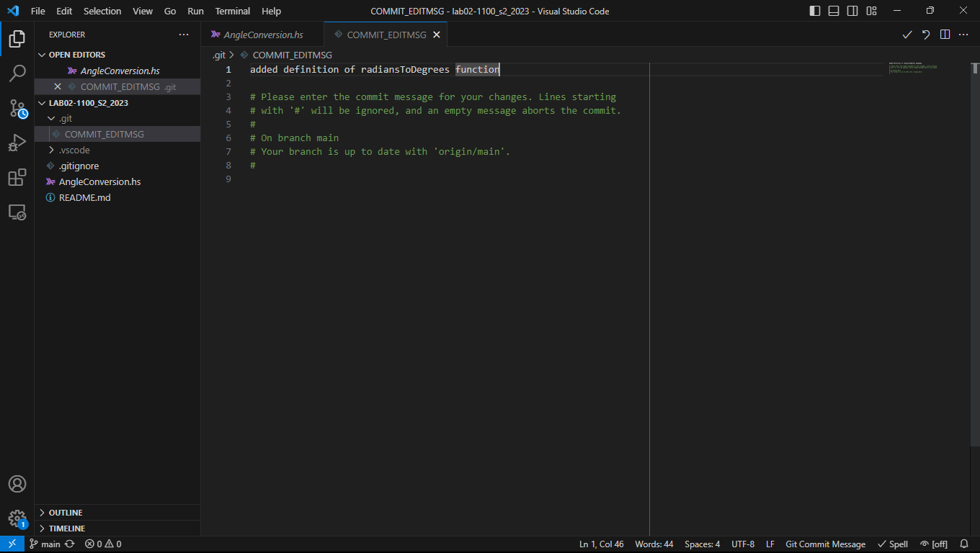Open editor more actions ellipsis
Screen dimensions: 980x553
coord(963,35)
